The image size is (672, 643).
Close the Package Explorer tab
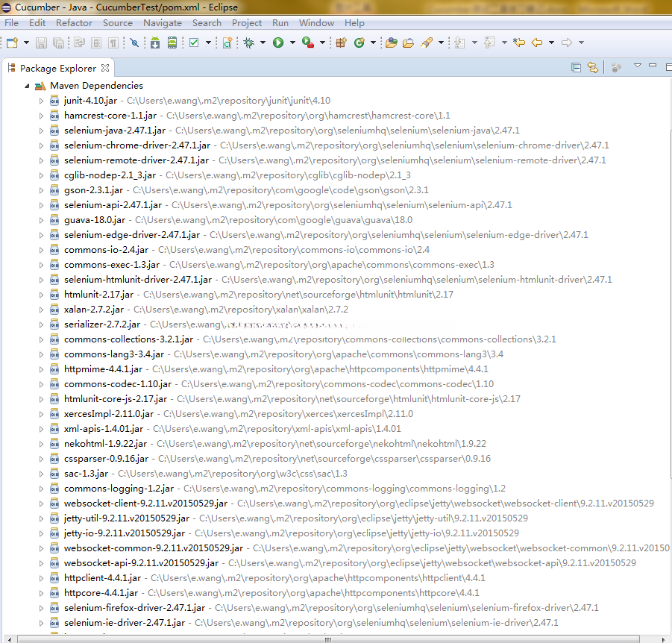pos(105,68)
